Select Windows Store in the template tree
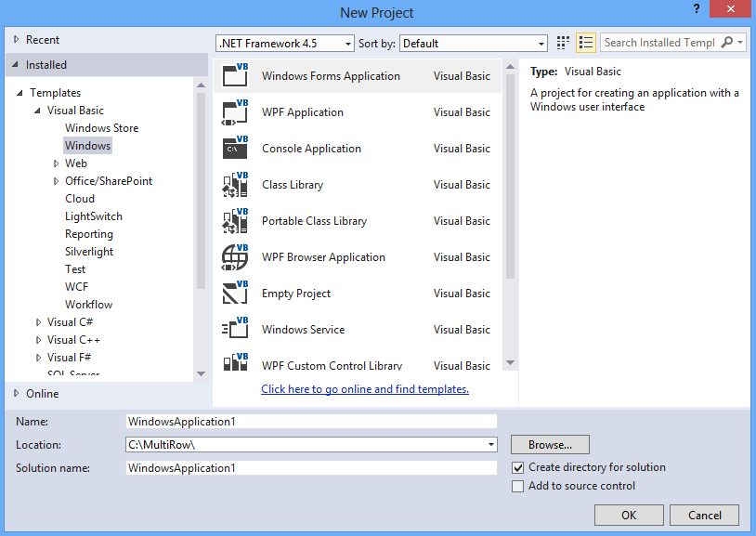Screen dimensions: 756x536 [x=102, y=128]
